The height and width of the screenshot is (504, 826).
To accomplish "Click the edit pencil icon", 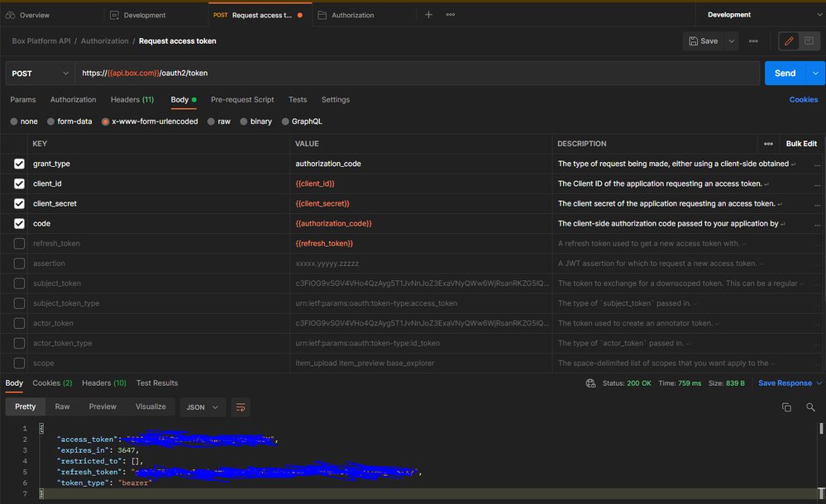I will point(789,40).
